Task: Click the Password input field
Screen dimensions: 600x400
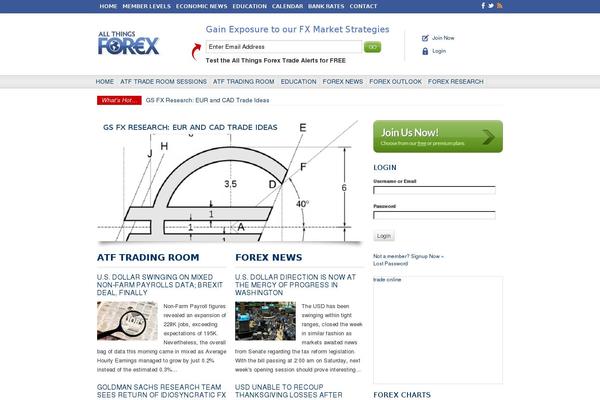Action: (434, 215)
